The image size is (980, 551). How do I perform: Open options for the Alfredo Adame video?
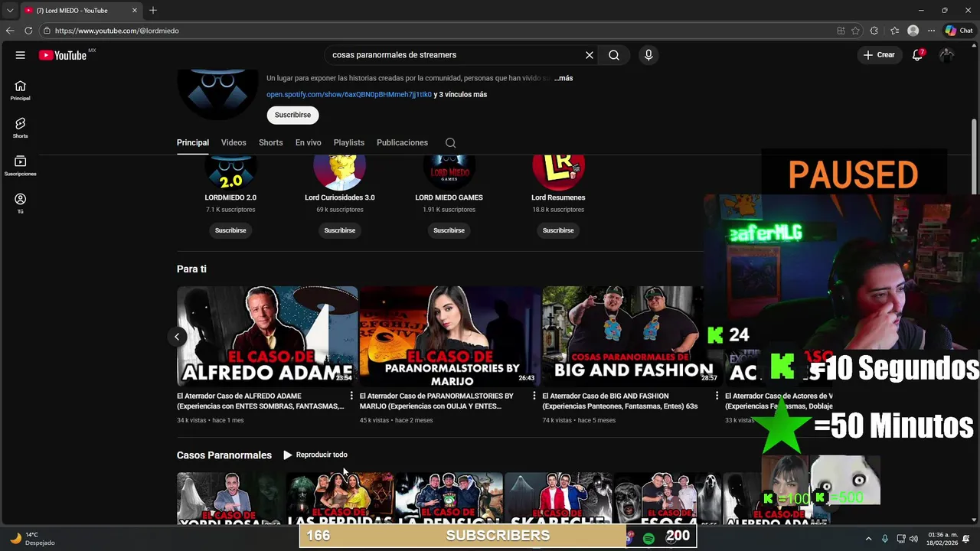click(351, 396)
